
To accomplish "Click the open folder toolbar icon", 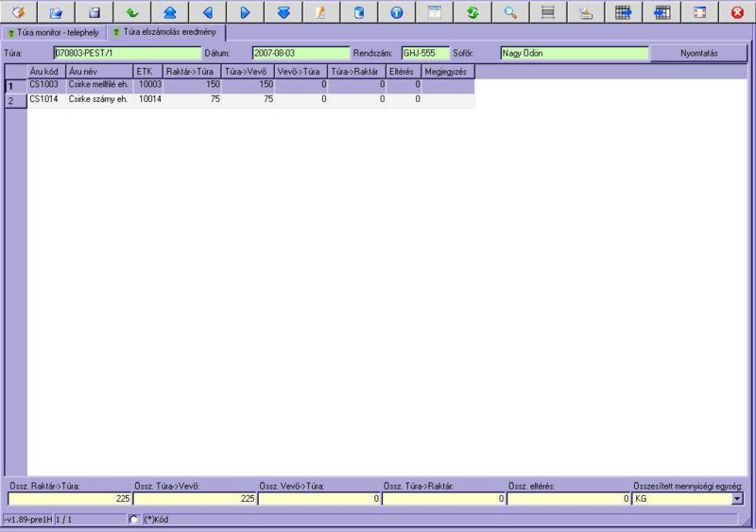I will tap(56, 12).
